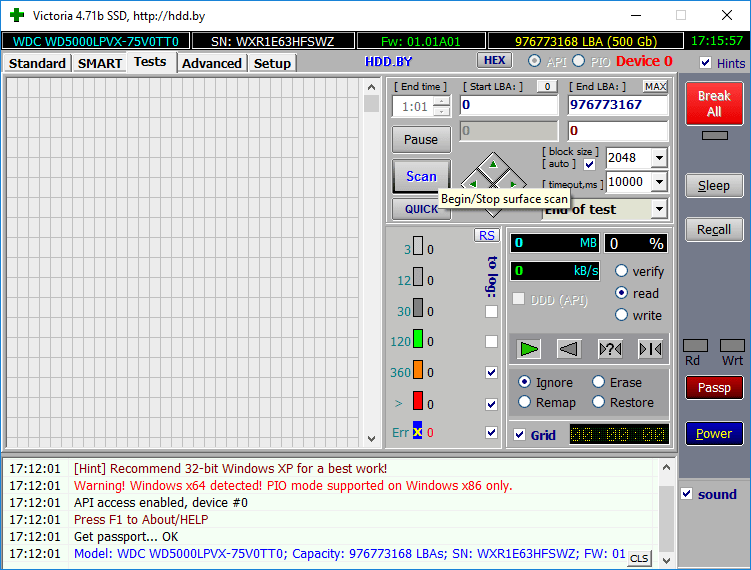The width and height of the screenshot is (751, 570).
Task: Click the Recall button
Action: pyautogui.click(x=714, y=229)
